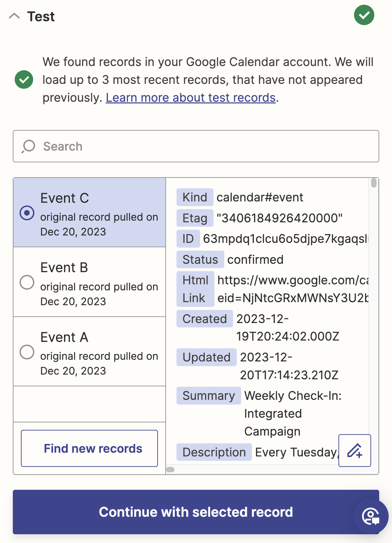Click the Find new records button
Screen dimensions: 392x543
tap(89, 448)
